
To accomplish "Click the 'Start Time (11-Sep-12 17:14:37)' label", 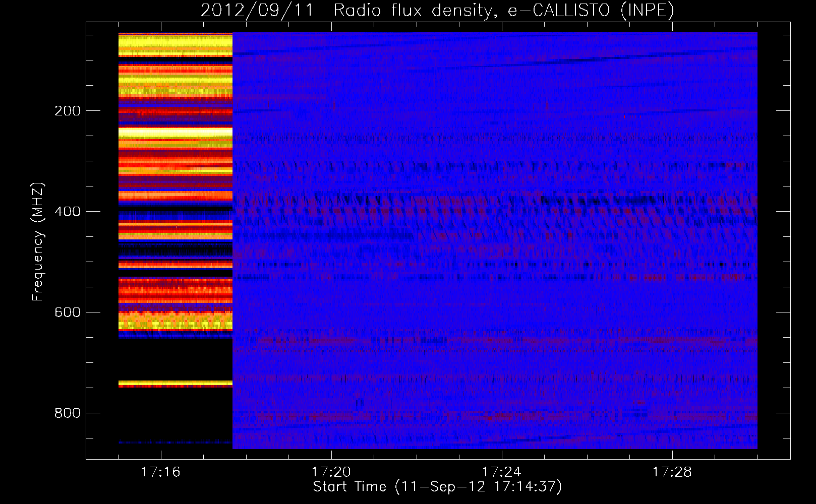I will pyautogui.click(x=437, y=487).
